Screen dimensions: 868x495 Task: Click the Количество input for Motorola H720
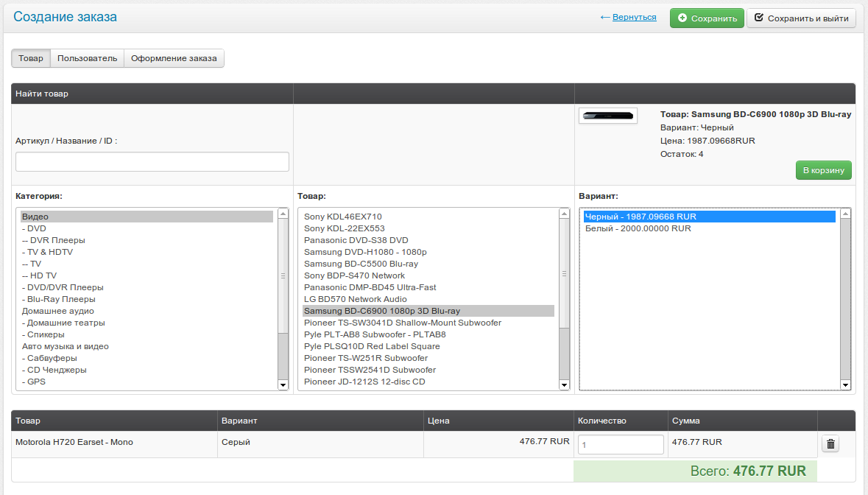pos(621,444)
